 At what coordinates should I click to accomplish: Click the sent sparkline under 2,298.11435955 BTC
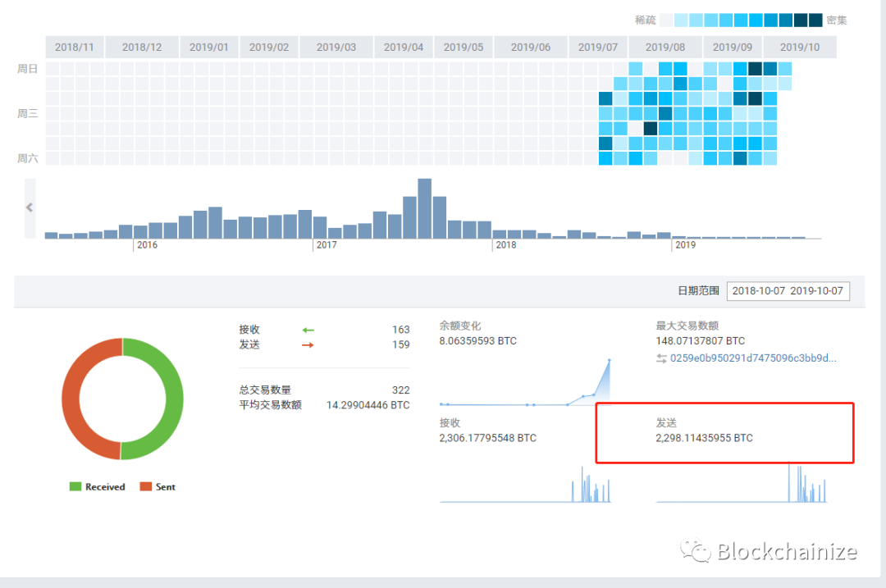point(742,483)
